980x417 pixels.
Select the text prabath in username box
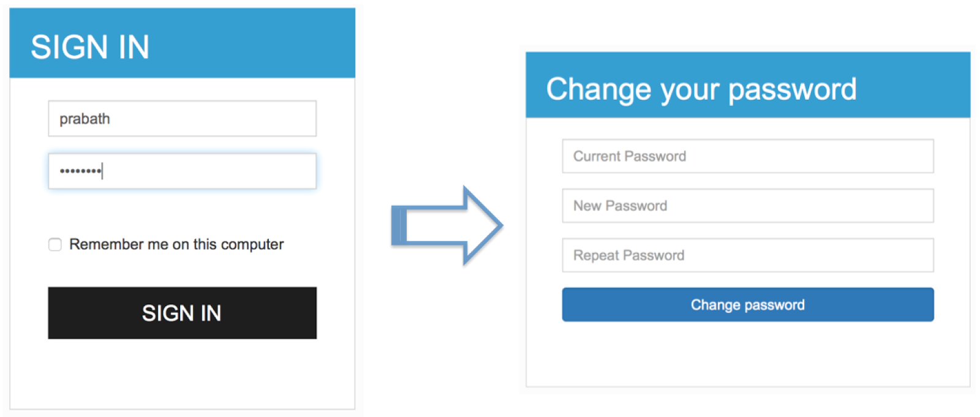click(x=86, y=118)
